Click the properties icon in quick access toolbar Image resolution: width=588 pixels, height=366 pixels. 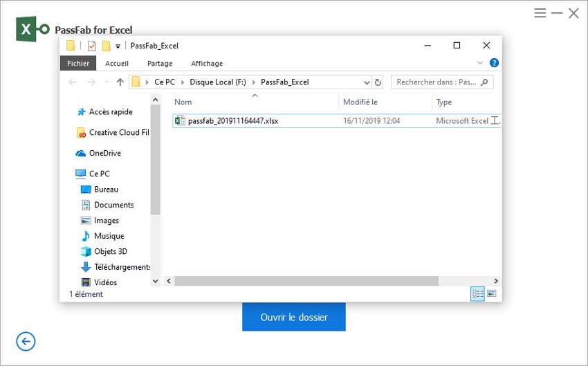click(x=91, y=46)
